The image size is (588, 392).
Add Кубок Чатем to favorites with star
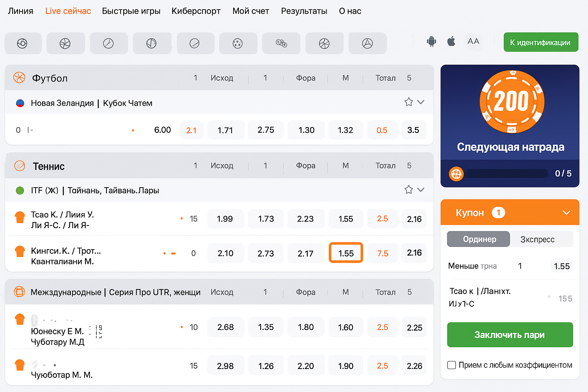pos(408,102)
